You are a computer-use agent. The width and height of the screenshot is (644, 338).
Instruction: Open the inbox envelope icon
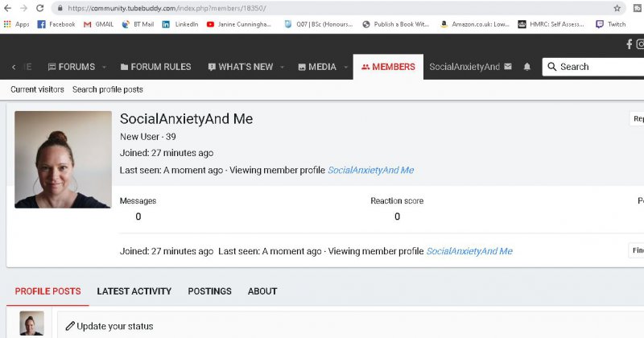click(x=508, y=67)
